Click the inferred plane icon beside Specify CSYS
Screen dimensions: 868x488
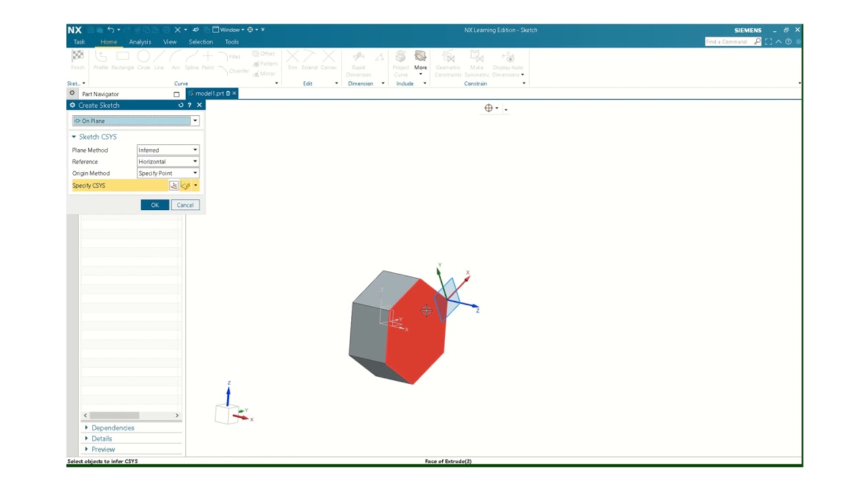coord(185,186)
